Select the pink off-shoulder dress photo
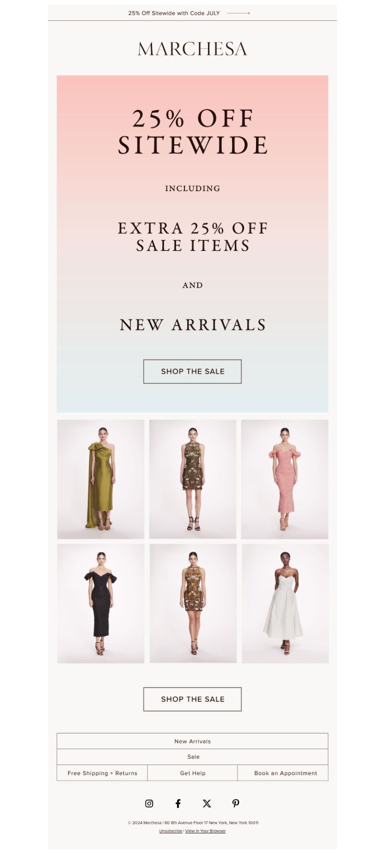The width and height of the screenshot is (385, 868). click(x=284, y=479)
